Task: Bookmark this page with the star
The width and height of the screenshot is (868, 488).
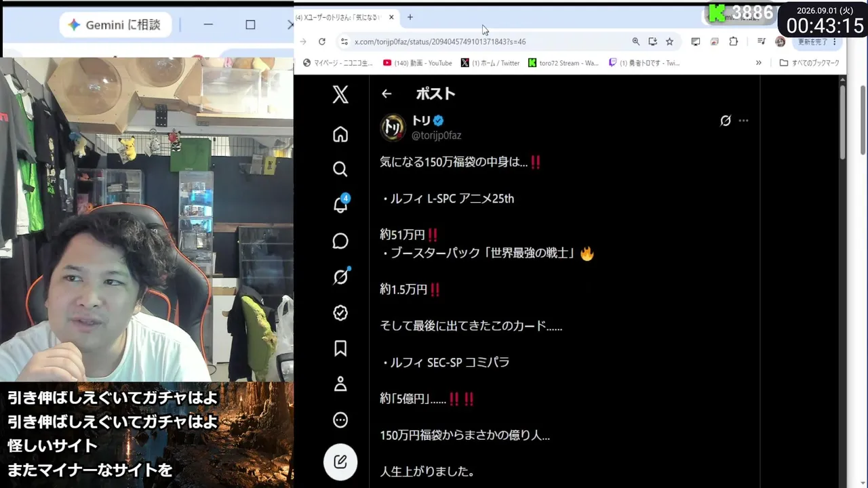Action: [x=669, y=41]
